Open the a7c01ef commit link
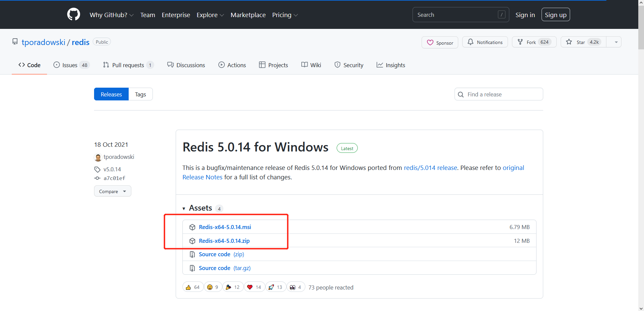 pyautogui.click(x=114, y=178)
